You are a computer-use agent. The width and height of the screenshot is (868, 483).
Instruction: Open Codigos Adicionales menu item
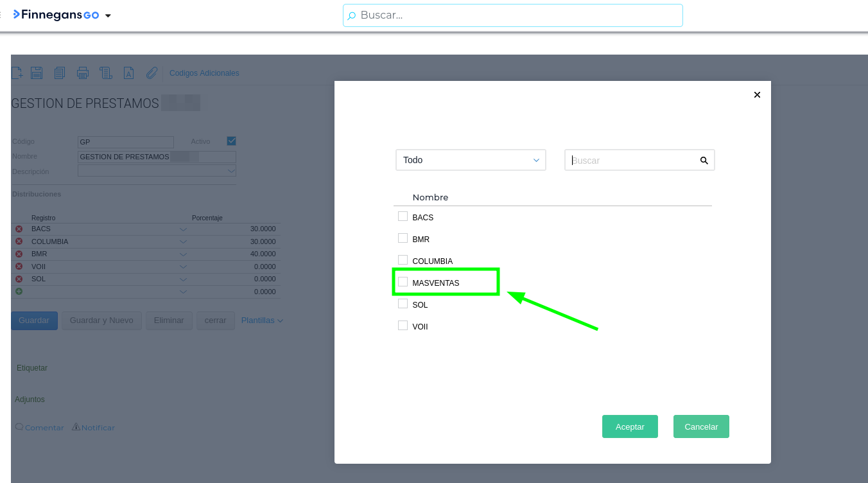pyautogui.click(x=204, y=73)
